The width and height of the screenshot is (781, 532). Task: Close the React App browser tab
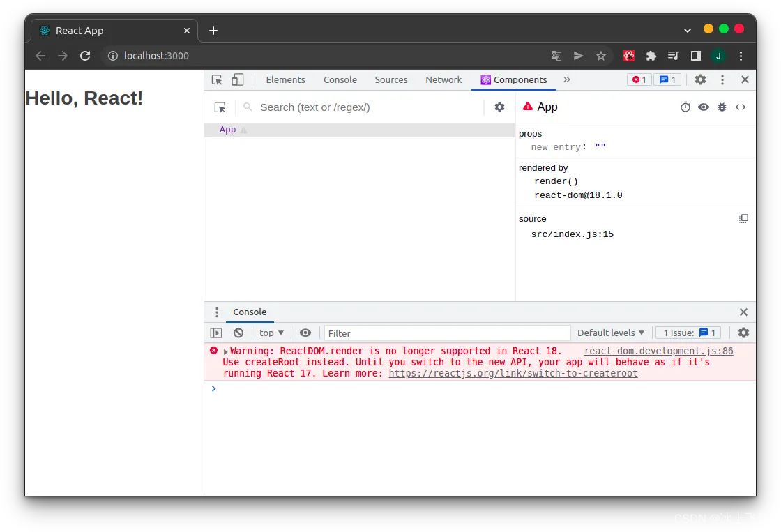pos(187,31)
